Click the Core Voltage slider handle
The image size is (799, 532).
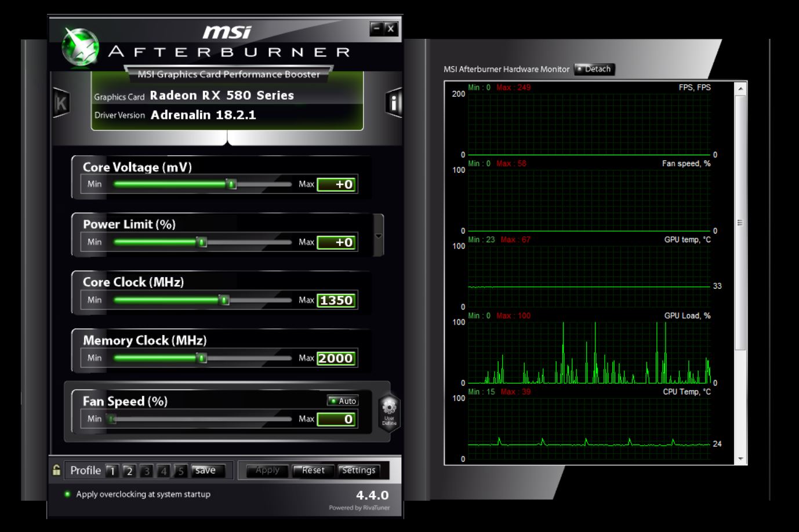[x=231, y=184]
